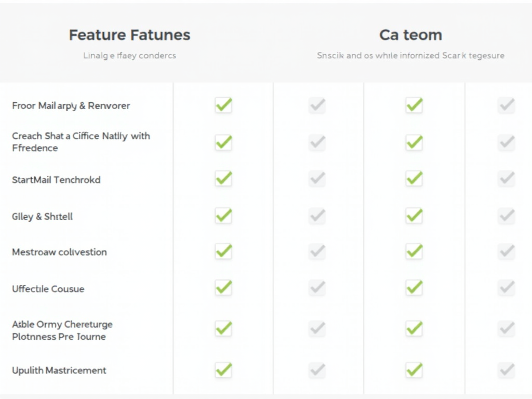Image resolution: width=532 pixels, height=399 pixels.
Task: Click last gray checkbox in Uplulith Mastricement row
Action: [x=506, y=370]
